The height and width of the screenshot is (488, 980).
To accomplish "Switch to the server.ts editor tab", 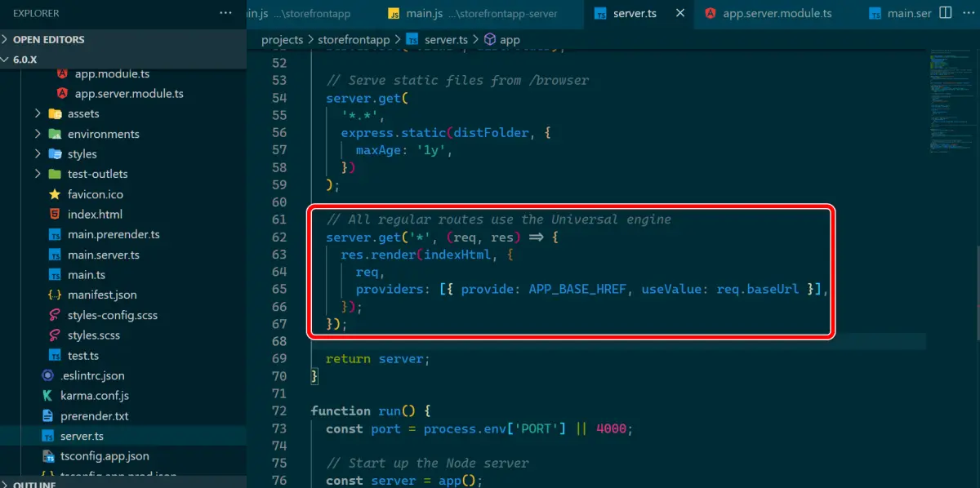I will (x=639, y=13).
